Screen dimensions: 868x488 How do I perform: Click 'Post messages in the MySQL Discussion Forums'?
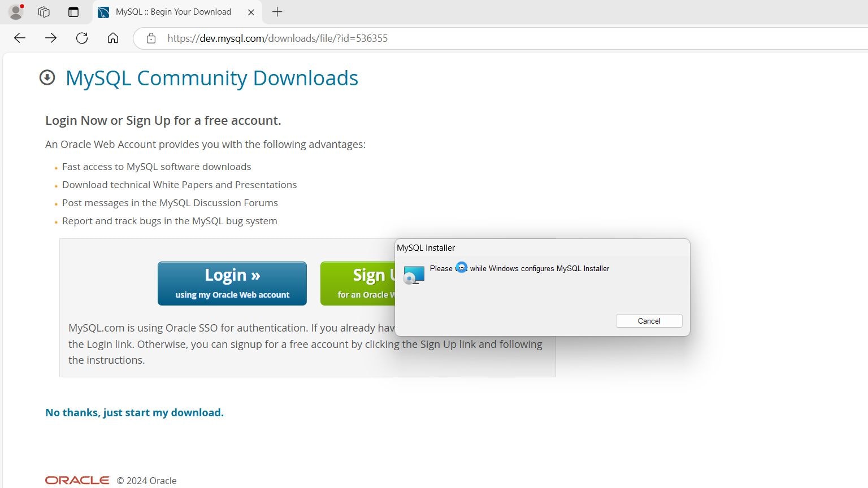(x=170, y=203)
